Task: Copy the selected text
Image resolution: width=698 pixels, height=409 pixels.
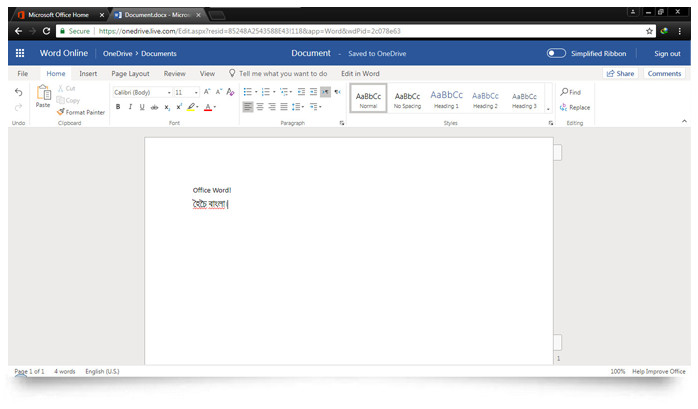Action: point(68,100)
